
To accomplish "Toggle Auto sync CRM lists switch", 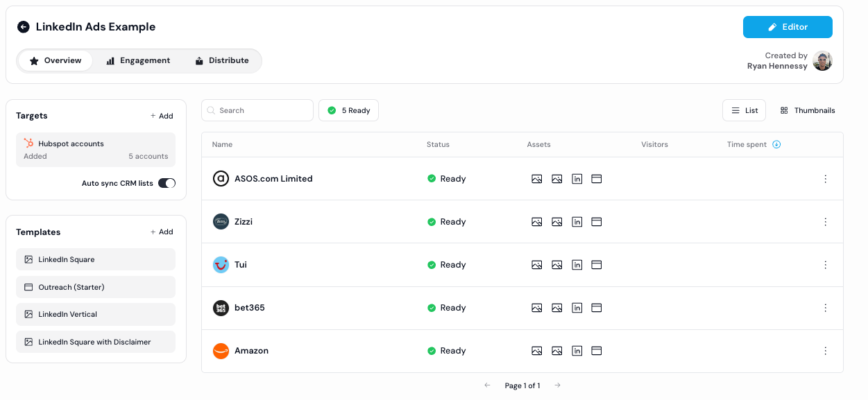I will pyautogui.click(x=167, y=183).
